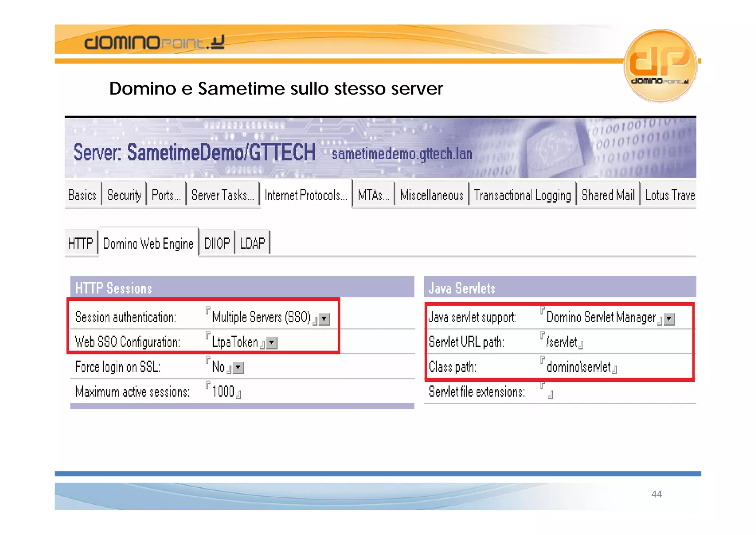Click the Server: SametimeDemo/GTTECH title

tap(195, 152)
